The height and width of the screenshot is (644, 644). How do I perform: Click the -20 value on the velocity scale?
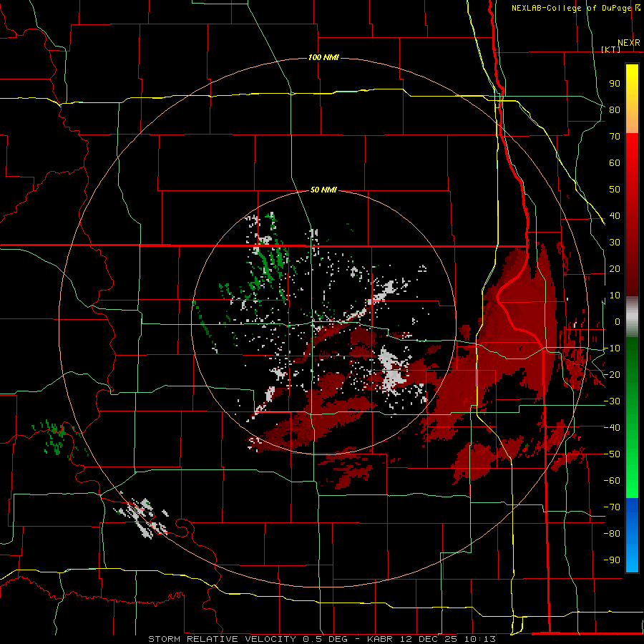click(x=612, y=375)
